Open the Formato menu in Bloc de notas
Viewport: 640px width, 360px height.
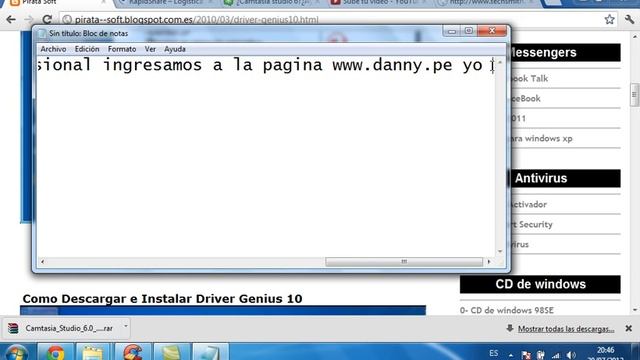click(122, 49)
